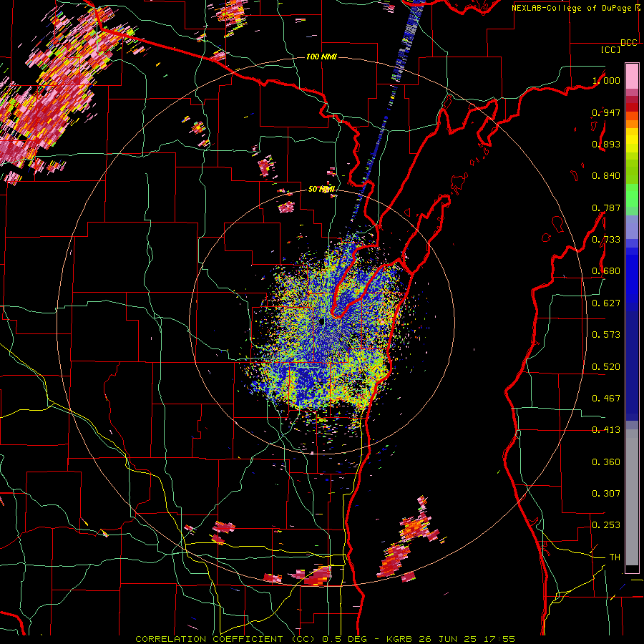The height and width of the screenshot is (644, 644).
Task: Click the 0.947 legend value
Action: pyautogui.click(x=606, y=112)
